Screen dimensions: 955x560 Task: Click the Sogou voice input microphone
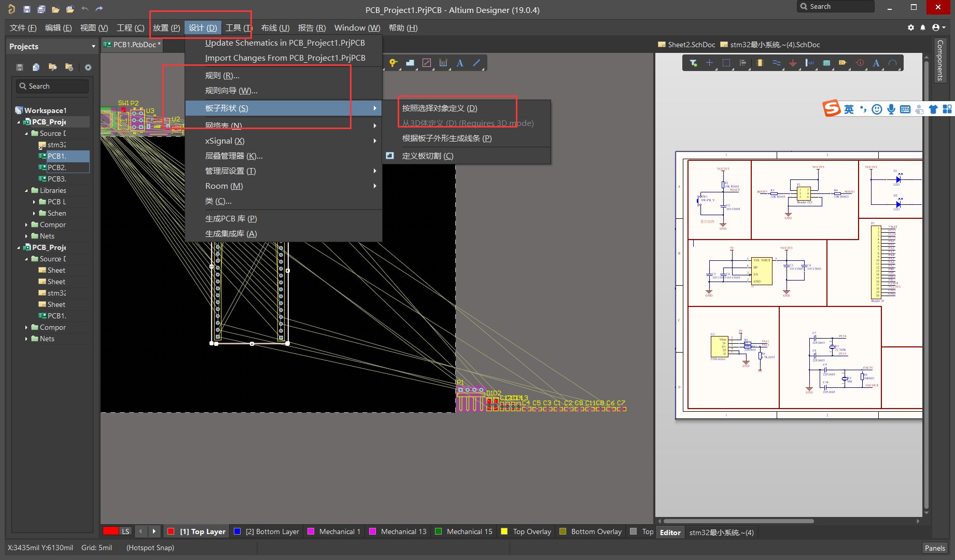pyautogui.click(x=891, y=109)
